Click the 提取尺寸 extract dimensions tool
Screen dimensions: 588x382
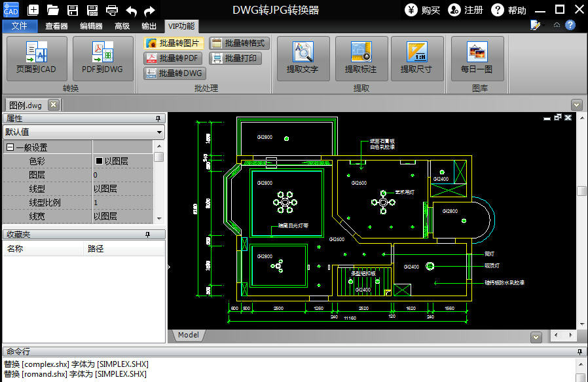pos(417,58)
